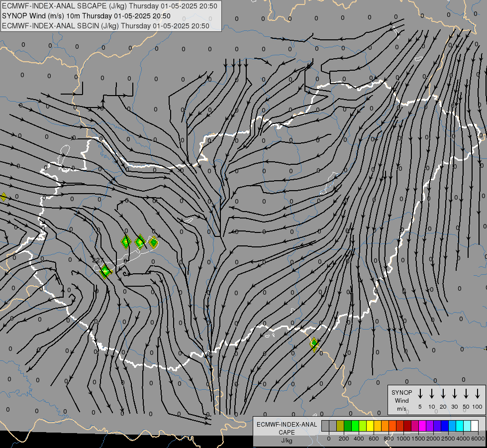Click the 50 m/s wind arrow in legend

(466, 394)
